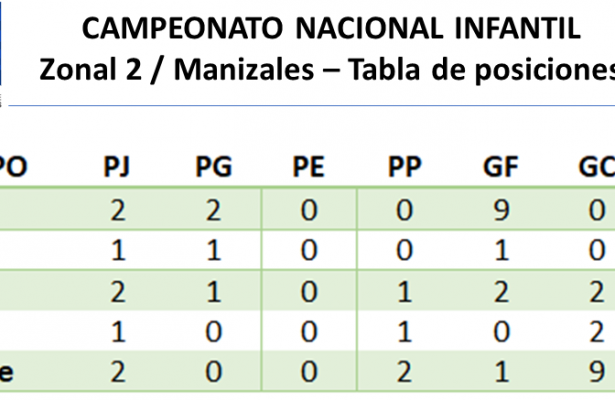
Task: Click the PE value 0 in third row
Action: [x=308, y=292]
